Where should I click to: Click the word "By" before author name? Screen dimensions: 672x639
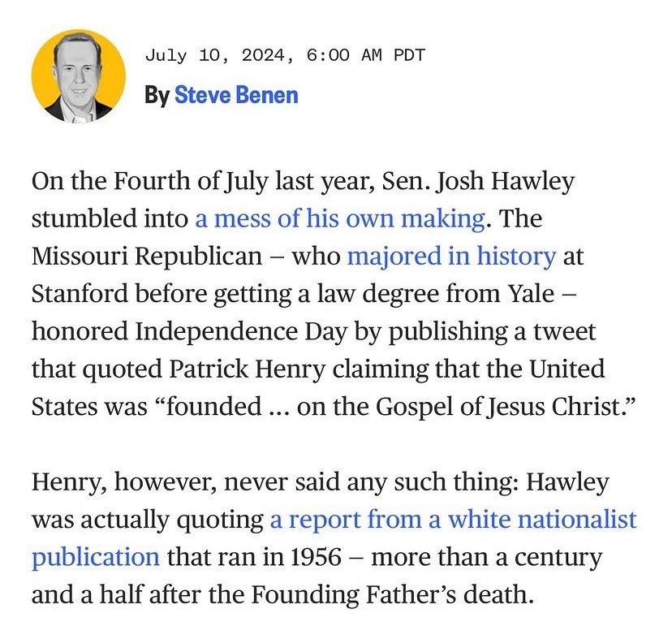click(x=157, y=96)
